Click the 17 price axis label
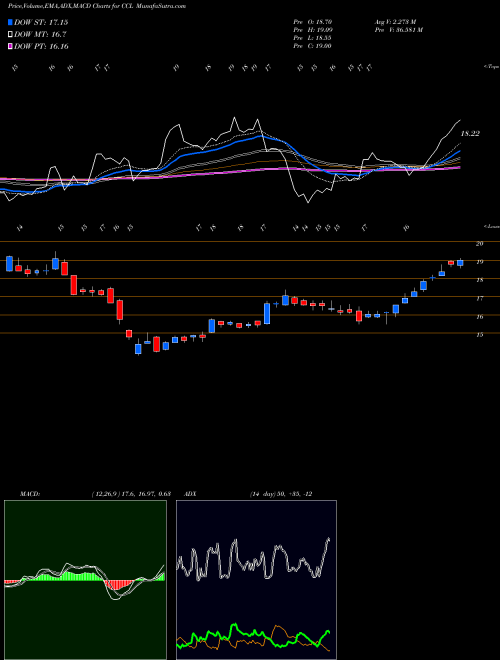 coord(479,298)
